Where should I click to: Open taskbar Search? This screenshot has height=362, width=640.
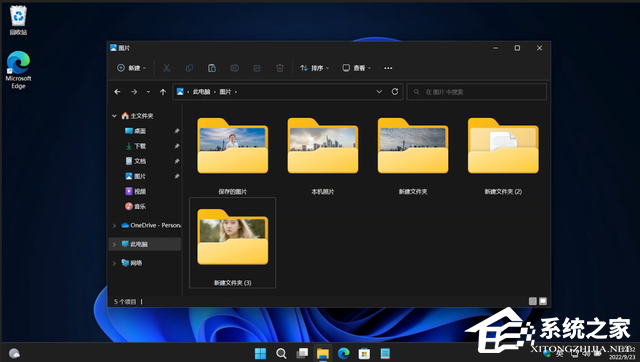tap(281, 353)
